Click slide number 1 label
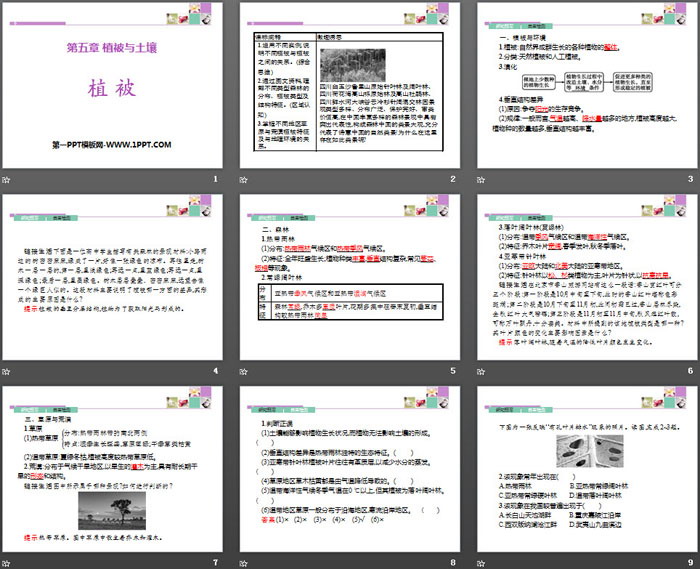The image size is (700, 569). [215, 179]
